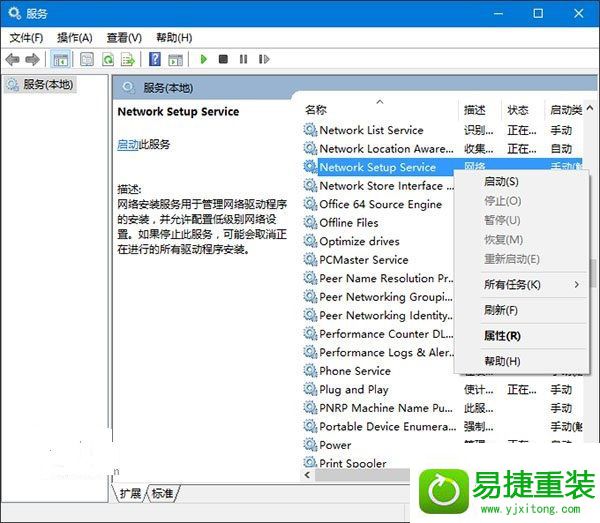Select the Peer Networking Identity row
The image size is (600, 523).
378,315
